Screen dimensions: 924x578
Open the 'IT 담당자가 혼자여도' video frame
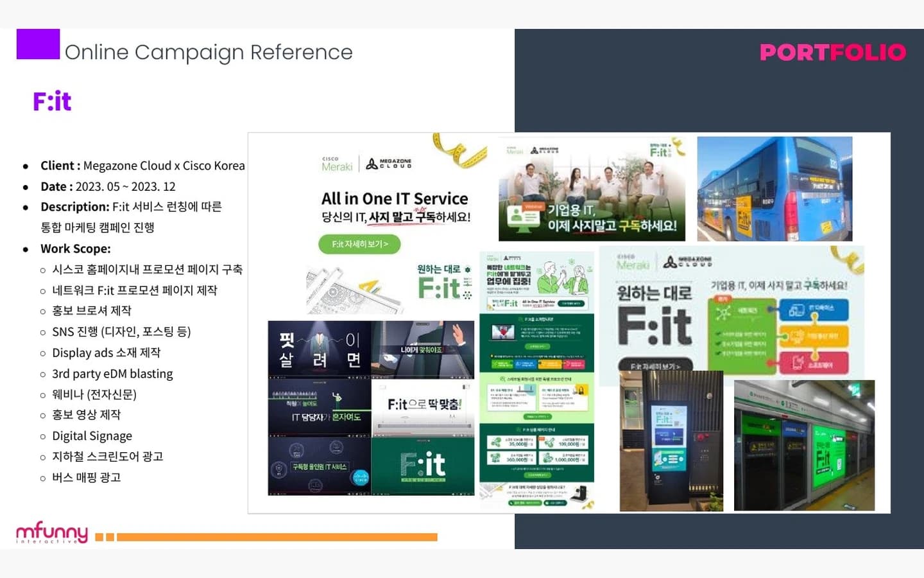pos(320,408)
